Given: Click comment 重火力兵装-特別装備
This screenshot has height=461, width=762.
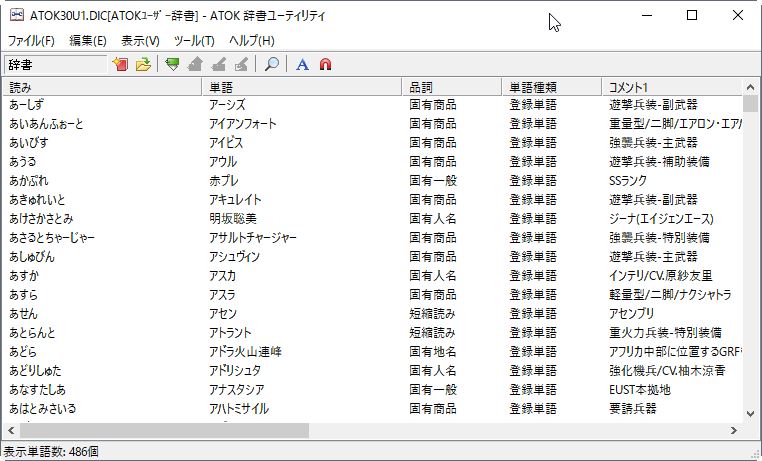Looking at the screenshot, I should coord(665,332).
